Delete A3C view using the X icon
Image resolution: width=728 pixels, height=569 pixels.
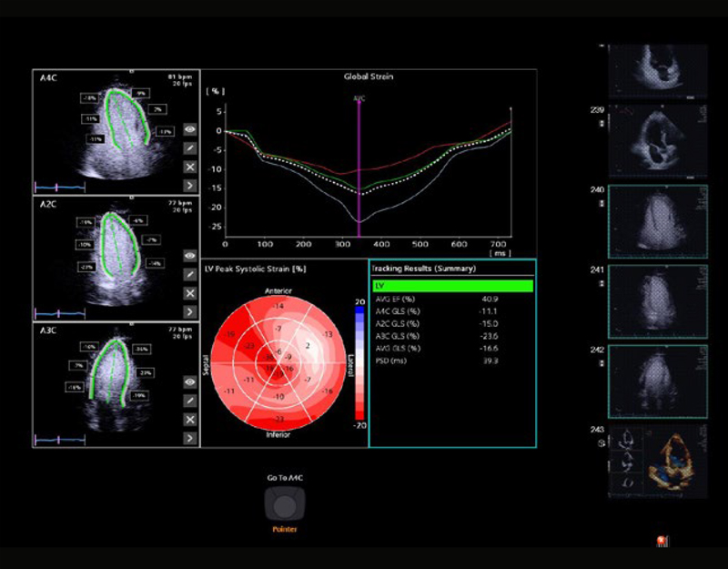point(190,420)
